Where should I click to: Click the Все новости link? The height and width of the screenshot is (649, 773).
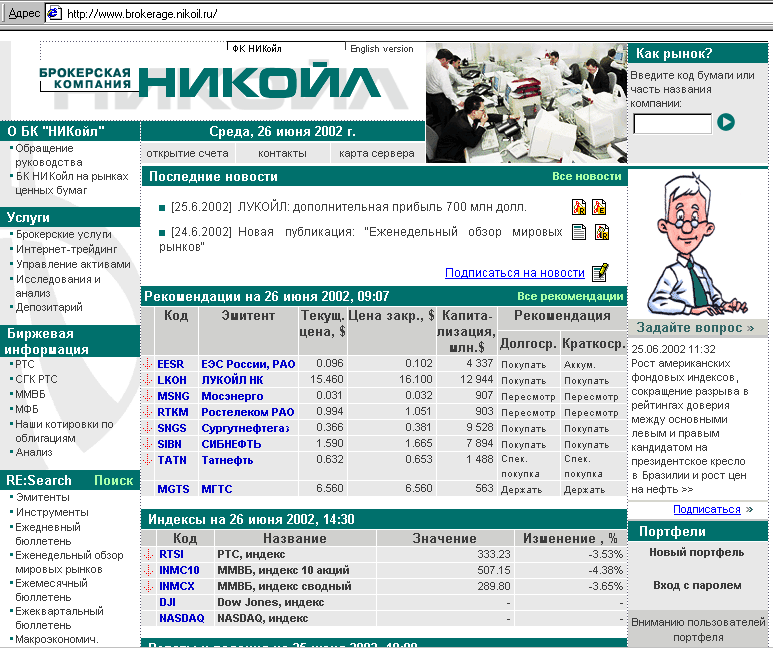(x=587, y=176)
